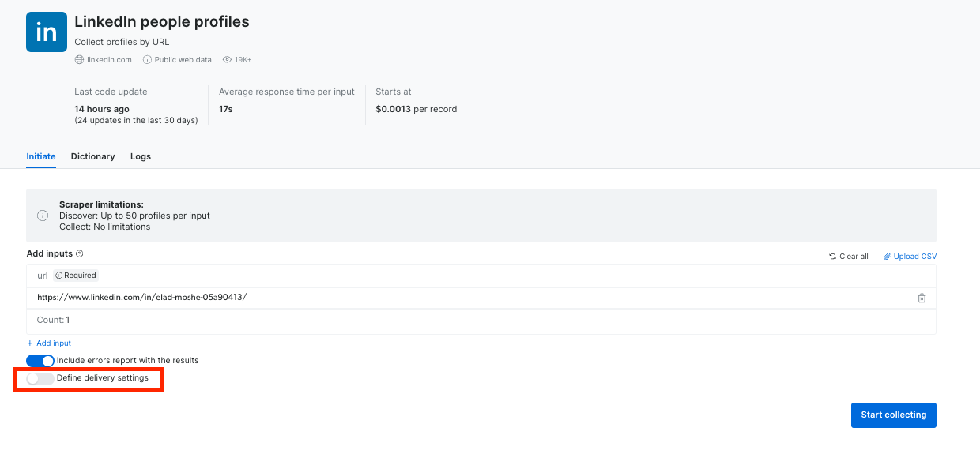Open the Logs tab

[x=141, y=156]
